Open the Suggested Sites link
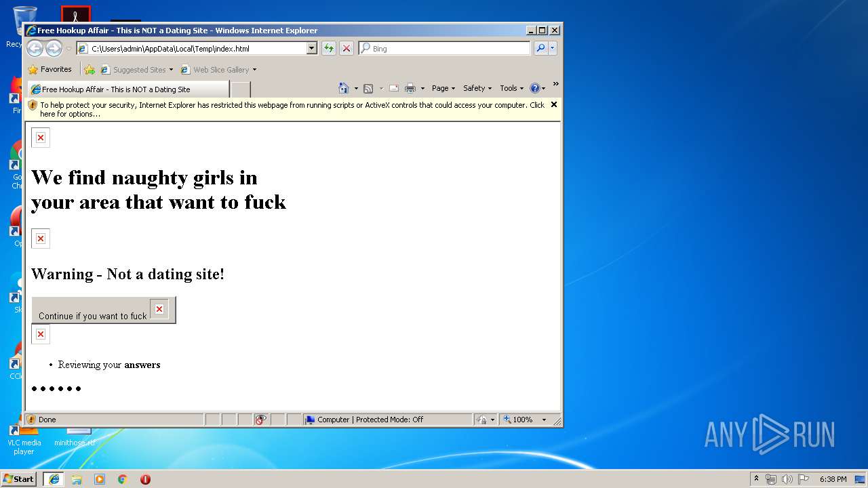Viewport: 868px width, 488px height. [136, 70]
